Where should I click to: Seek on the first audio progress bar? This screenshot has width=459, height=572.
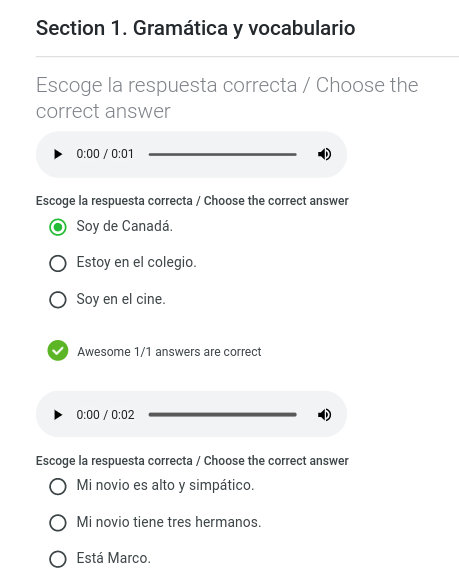223,155
